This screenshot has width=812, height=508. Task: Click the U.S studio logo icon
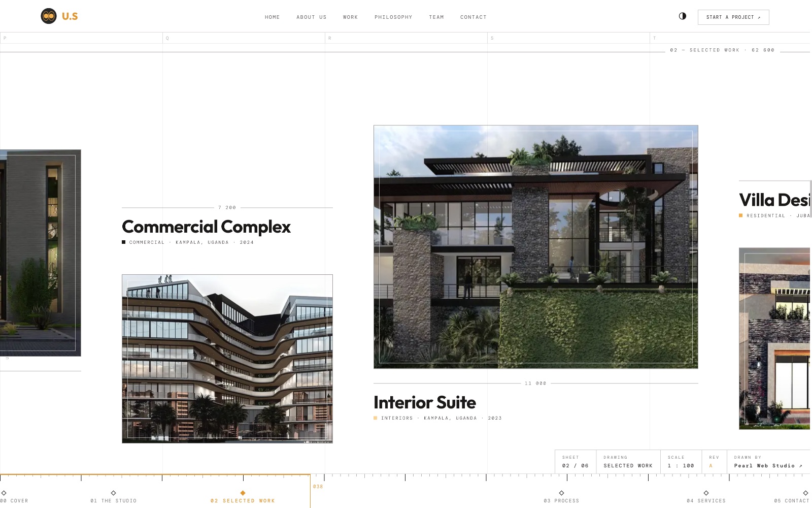click(x=49, y=16)
